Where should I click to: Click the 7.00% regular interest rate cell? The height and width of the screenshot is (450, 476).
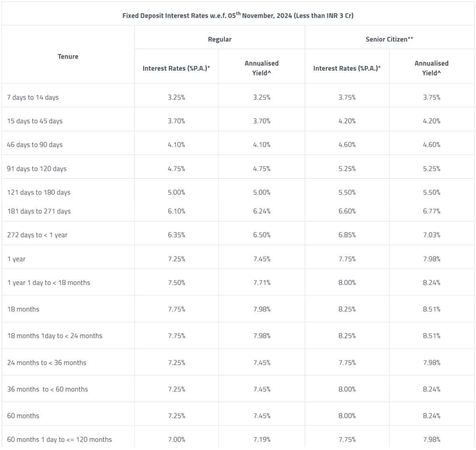176,439
